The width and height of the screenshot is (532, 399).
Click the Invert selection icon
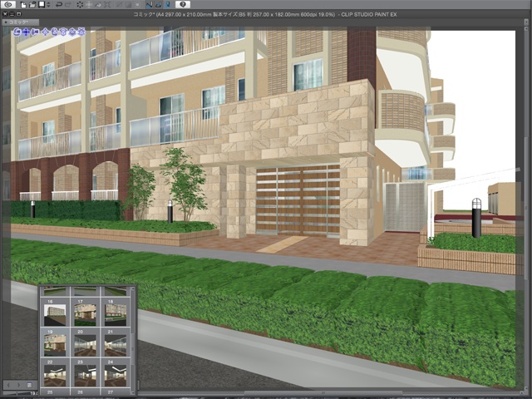128,4
